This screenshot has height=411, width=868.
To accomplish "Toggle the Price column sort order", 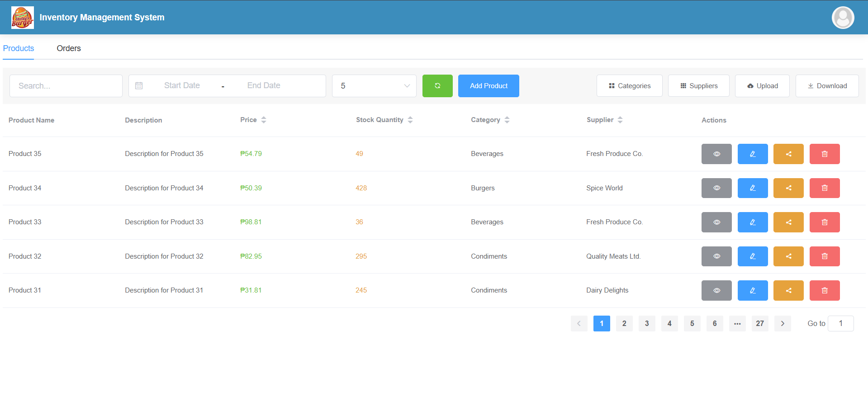I will click(x=264, y=119).
